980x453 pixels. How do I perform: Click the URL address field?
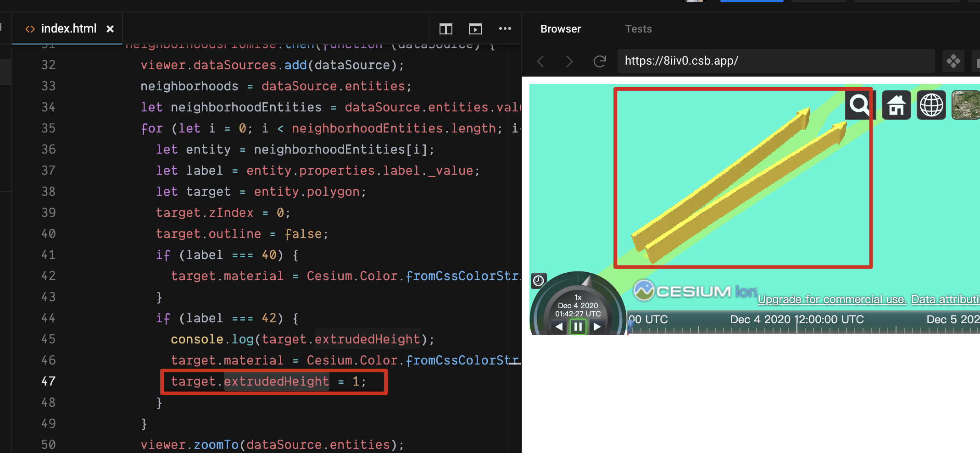pos(776,61)
